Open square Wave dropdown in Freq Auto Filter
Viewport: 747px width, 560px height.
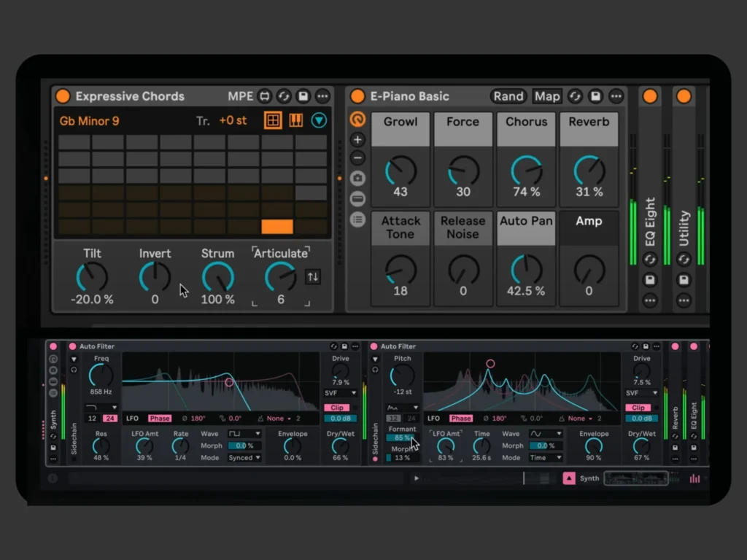point(244,434)
